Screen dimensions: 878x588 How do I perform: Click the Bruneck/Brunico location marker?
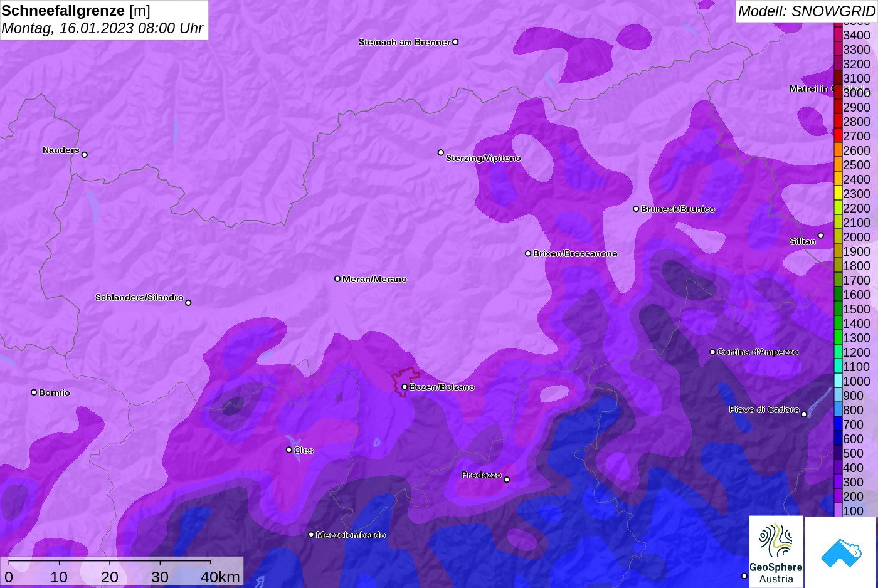click(x=636, y=209)
